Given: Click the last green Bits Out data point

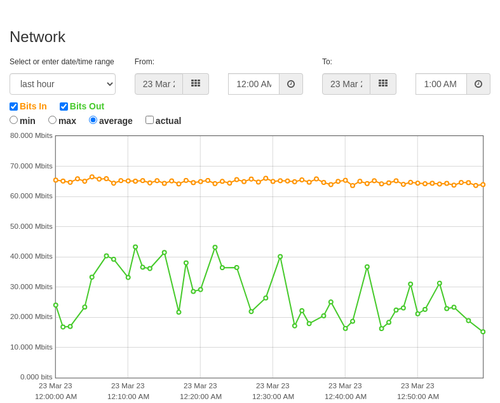Looking at the screenshot, I should [483, 332].
